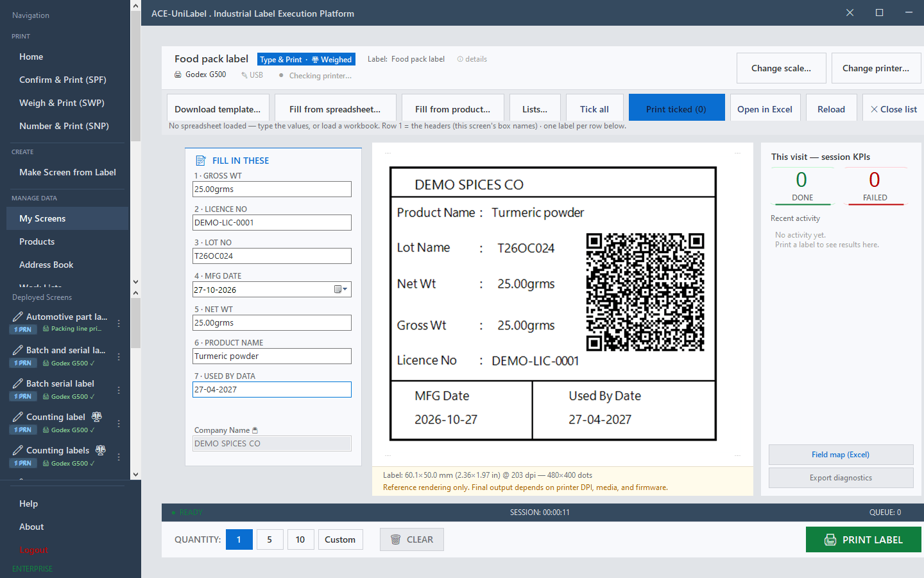Viewport: 924px width, 578px height.
Task: Click the printer icon on the PRINT LABEL button
Action: tap(830, 539)
